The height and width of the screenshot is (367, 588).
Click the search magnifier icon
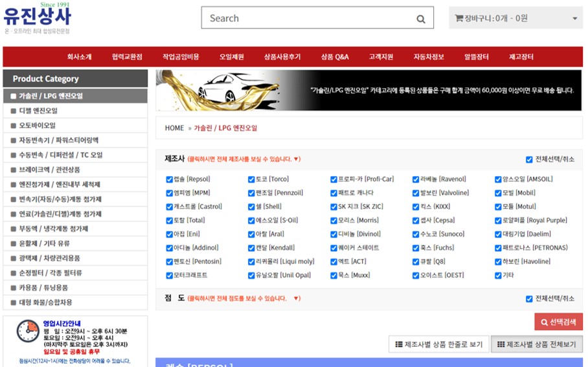pyautogui.click(x=421, y=19)
